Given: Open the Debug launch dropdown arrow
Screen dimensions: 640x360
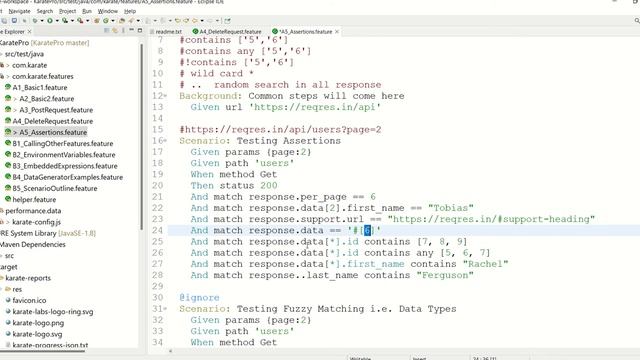Looking at the screenshot, I should [42, 20].
